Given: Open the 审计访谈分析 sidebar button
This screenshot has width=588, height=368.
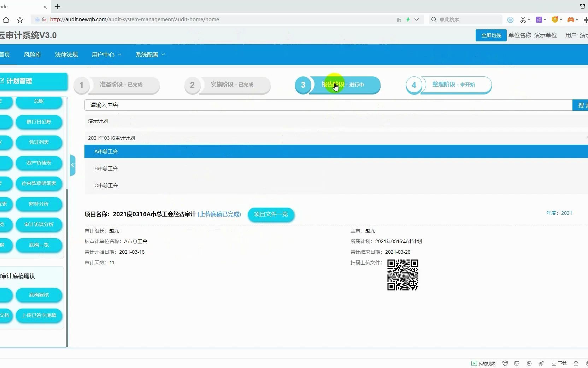Looking at the screenshot, I should (x=39, y=224).
